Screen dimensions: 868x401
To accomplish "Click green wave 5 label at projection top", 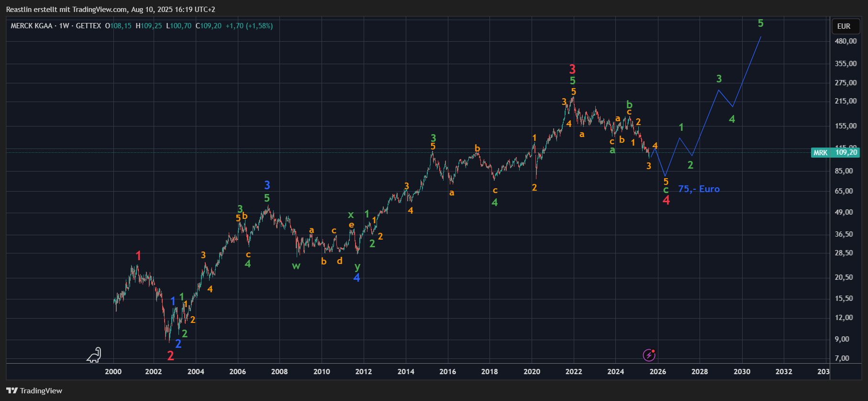I will pyautogui.click(x=760, y=23).
